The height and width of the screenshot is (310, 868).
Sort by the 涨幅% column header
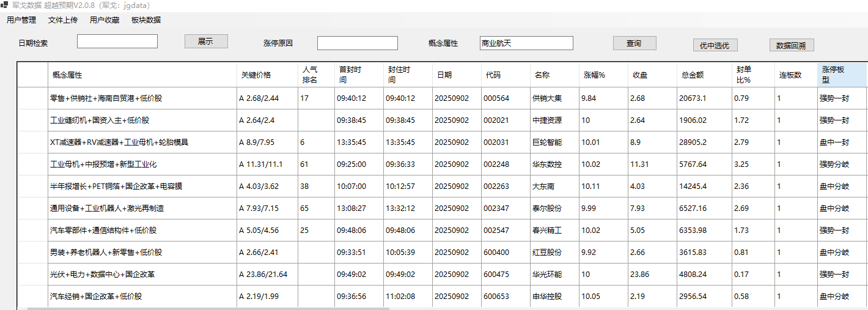[594, 75]
